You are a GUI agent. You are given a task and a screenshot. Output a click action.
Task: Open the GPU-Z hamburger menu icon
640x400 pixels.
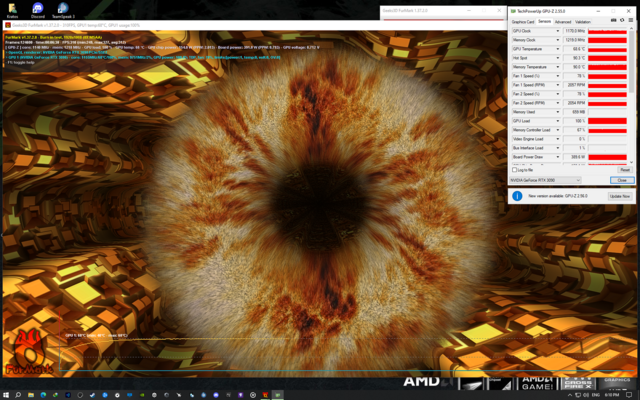[631, 20]
